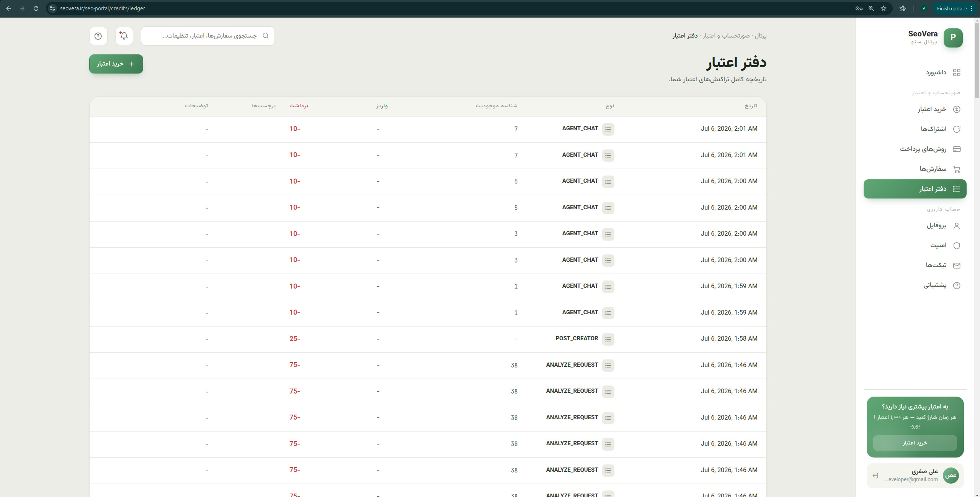This screenshot has height=497, width=980.
Task: Reload the page with the refresh icon
Action: (x=36, y=8)
